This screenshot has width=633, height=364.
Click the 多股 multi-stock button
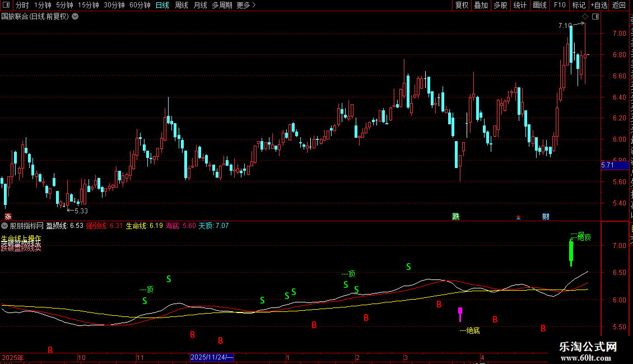pyautogui.click(x=501, y=5)
